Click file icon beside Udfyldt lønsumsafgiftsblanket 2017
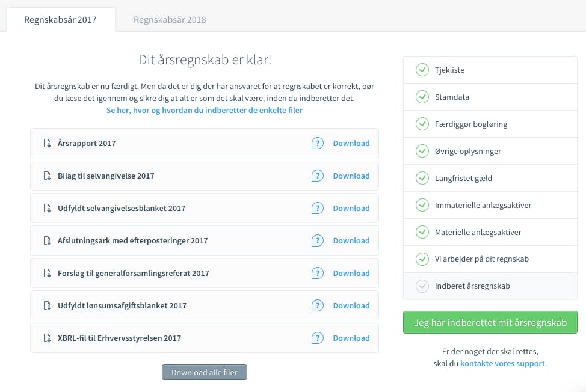The height and width of the screenshot is (392, 586). pyautogui.click(x=47, y=306)
